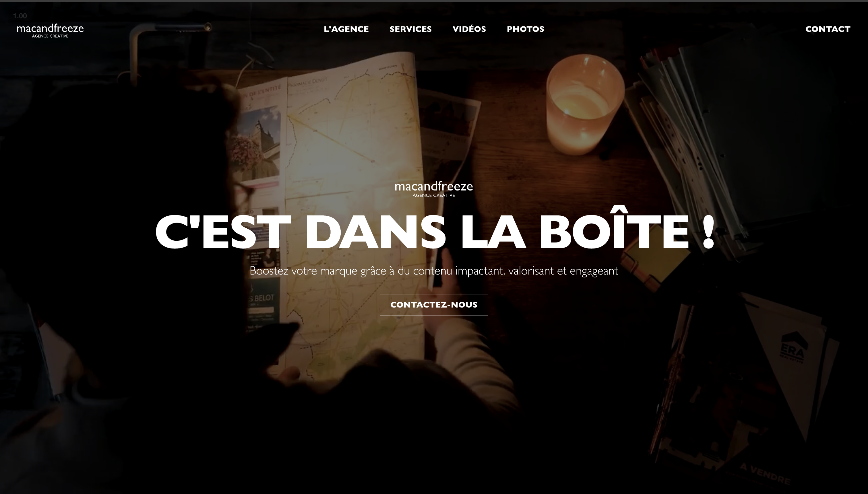Image resolution: width=868 pixels, height=494 pixels.
Task: Select PHOTOS in the navigation bar
Action: click(x=525, y=29)
